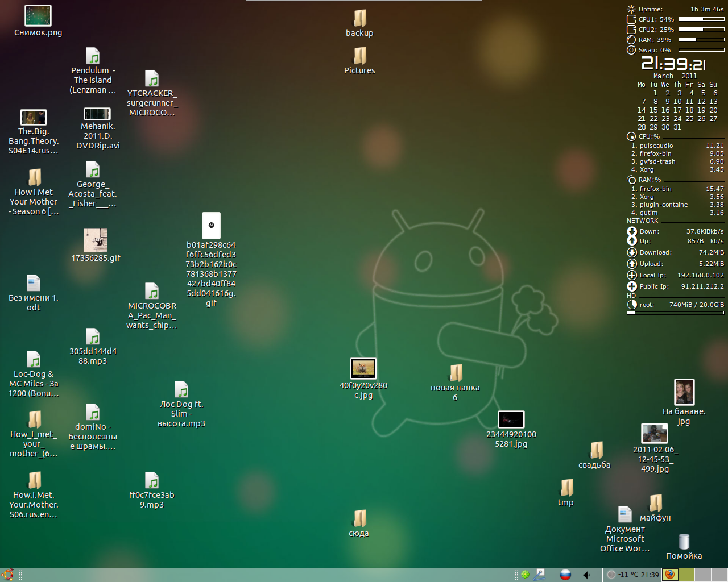
Task: Select The.Big.Bang.Theory.S04E14 video file
Action: click(34, 132)
